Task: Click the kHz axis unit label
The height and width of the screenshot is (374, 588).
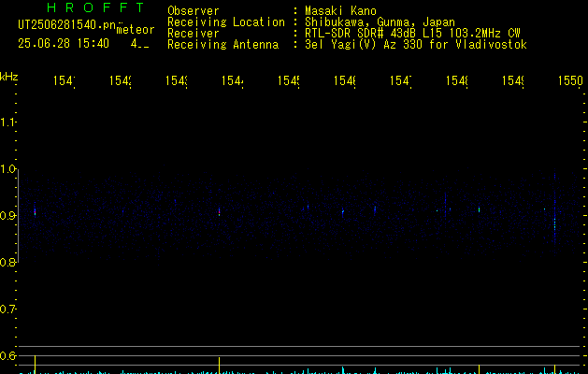Action: pyautogui.click(x=9, y=77)
